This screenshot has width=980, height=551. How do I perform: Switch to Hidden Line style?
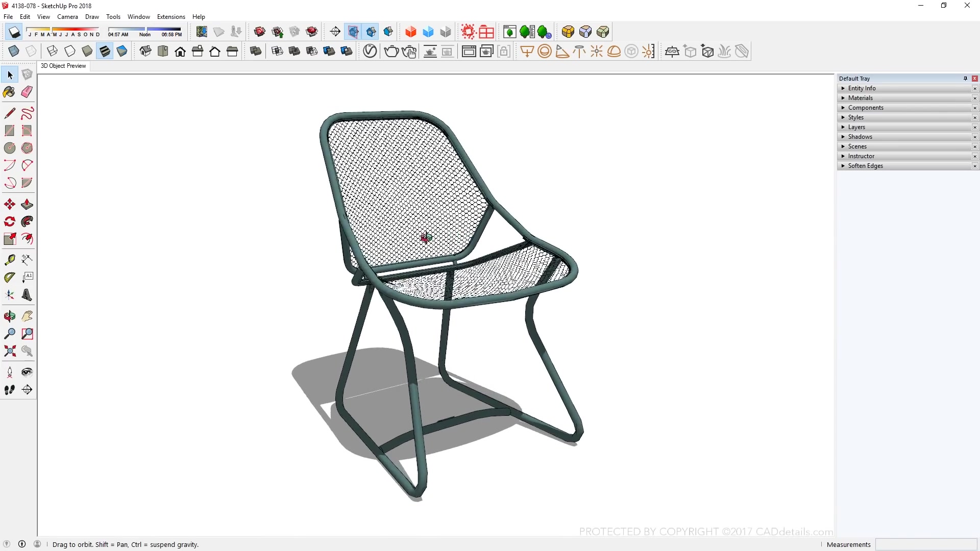point(70,51)
